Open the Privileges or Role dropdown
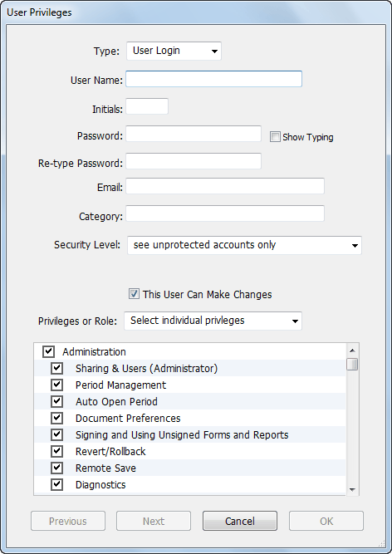 (213, 321)
